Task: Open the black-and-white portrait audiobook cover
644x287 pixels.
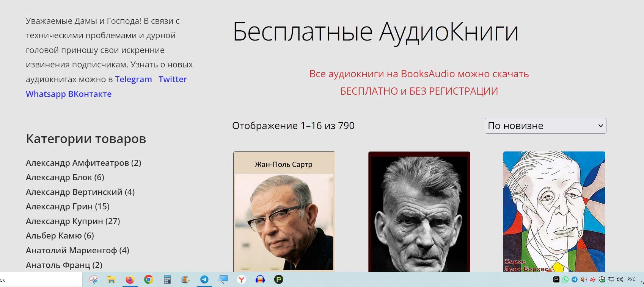Action: (419, 212)
